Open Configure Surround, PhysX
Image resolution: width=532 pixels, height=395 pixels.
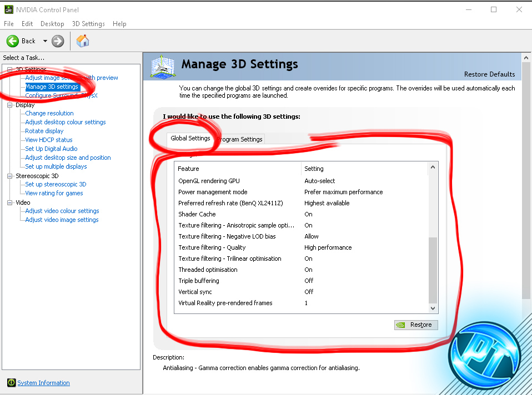tap(62, 95)
